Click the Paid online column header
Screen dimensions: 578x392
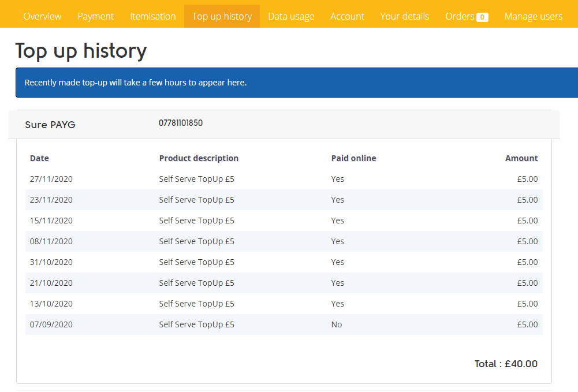353,158
